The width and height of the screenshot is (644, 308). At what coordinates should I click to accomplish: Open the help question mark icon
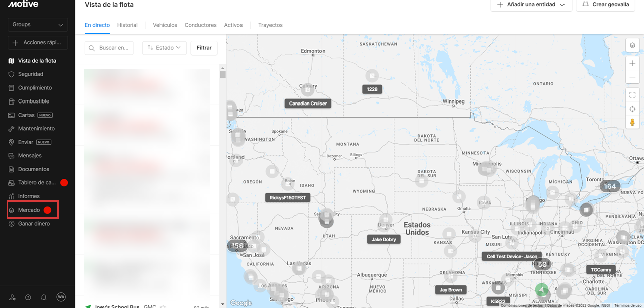[x=28, y=297]
